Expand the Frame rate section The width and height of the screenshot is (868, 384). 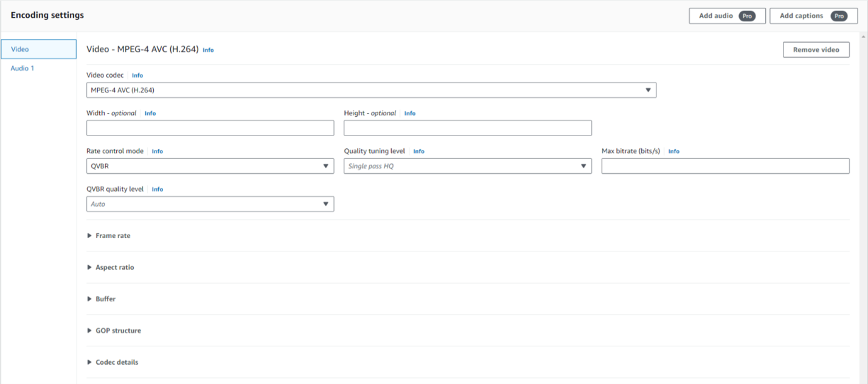click(x=113, y=236)
